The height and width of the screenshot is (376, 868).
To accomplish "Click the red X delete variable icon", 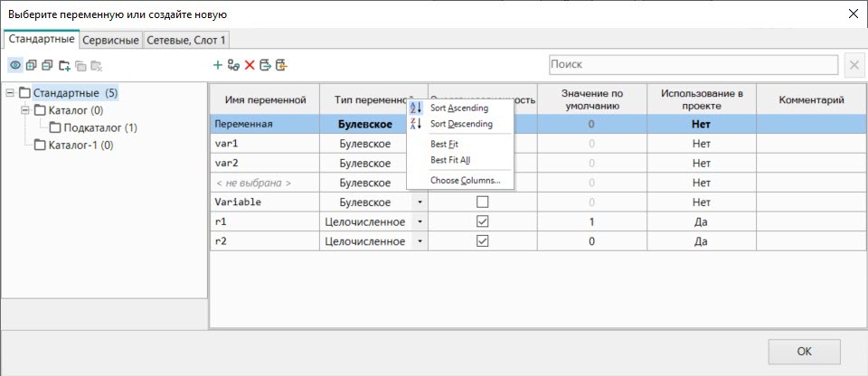I will [x=250, y=65].
